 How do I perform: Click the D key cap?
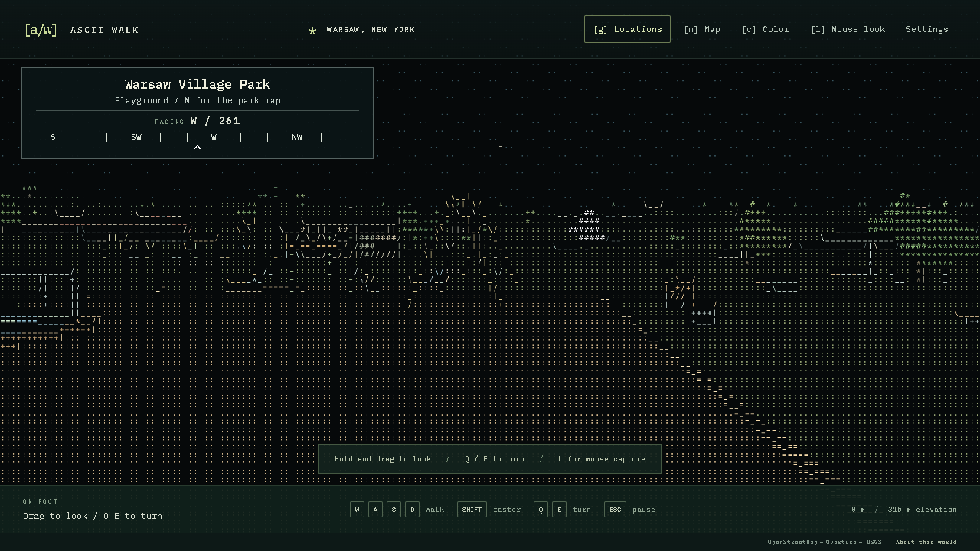412,510
